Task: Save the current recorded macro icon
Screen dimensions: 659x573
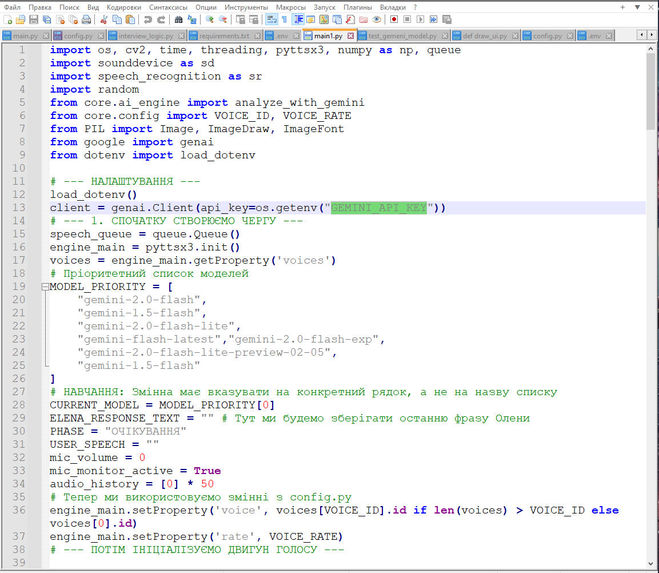Action: click(447, 20)
